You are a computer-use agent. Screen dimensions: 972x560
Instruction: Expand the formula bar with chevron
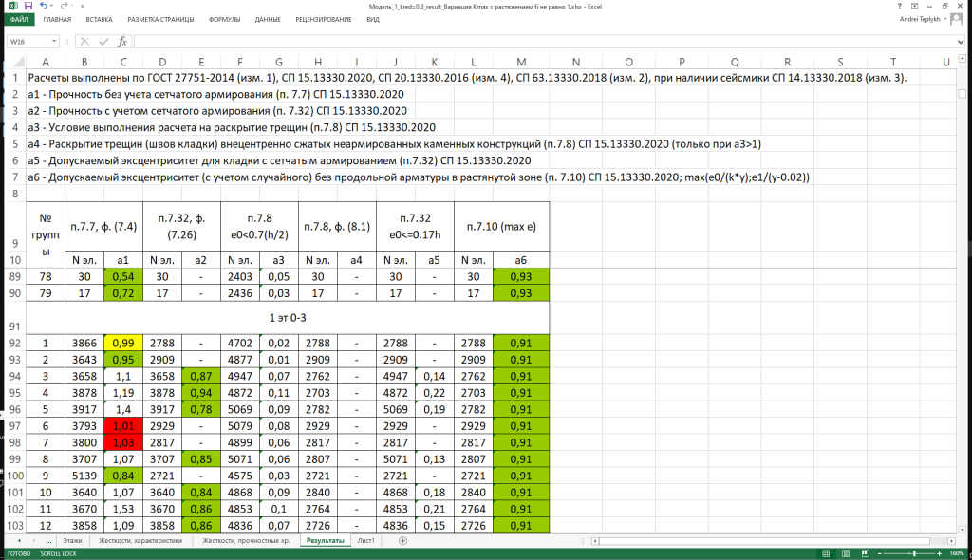(x=963, y=42)
